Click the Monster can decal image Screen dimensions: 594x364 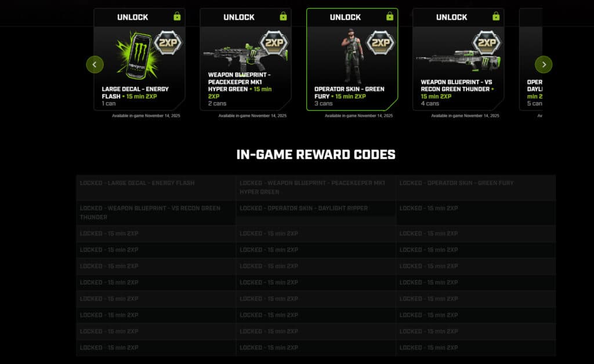tap(137, 56)
